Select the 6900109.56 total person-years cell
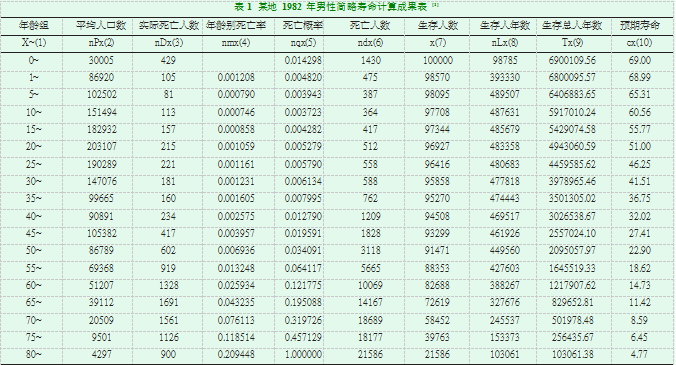676x365 pixels. tap(572, 60)
